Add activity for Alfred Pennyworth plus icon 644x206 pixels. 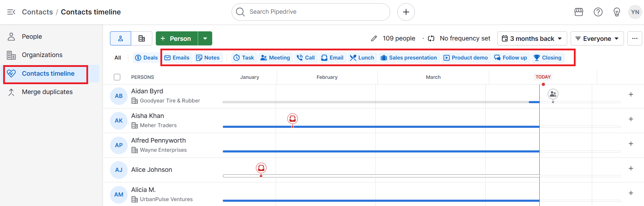[x=631, y=144]
